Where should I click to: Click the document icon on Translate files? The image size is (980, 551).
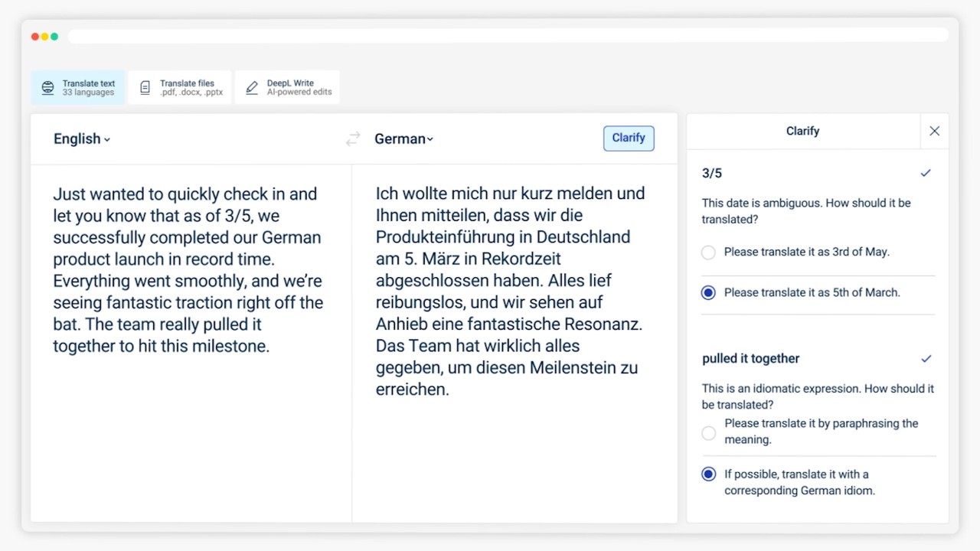145,88
